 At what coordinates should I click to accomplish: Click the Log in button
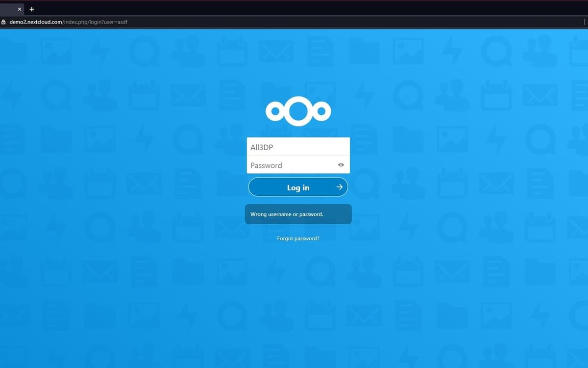click(x=298, y=187)
